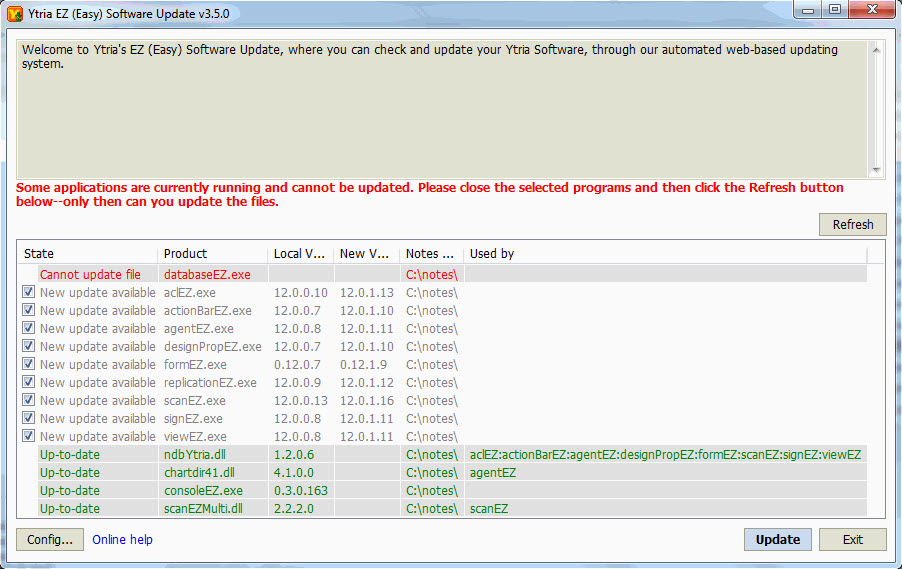
Task: Open the Config... settings
Action: point(50,540)
